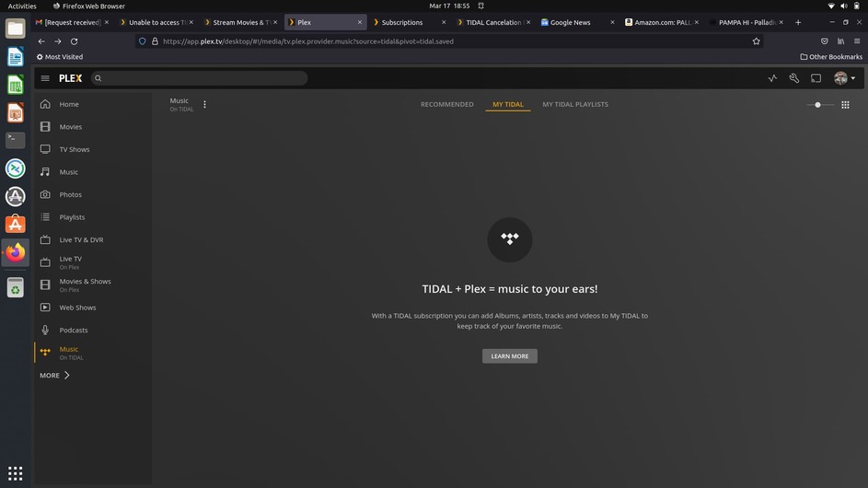
Task: Open Live TV & DVR in sidebar
Action: point(81,239)
